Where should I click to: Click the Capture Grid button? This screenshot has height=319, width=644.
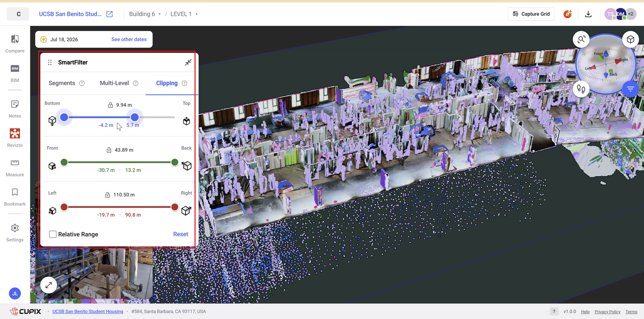531,14
